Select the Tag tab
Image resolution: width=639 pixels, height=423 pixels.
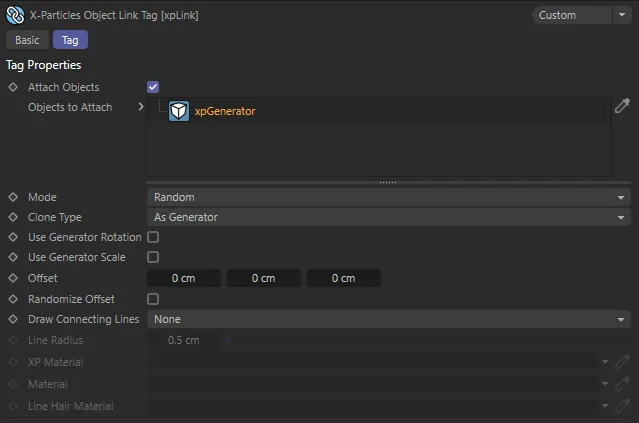[70, 40]
